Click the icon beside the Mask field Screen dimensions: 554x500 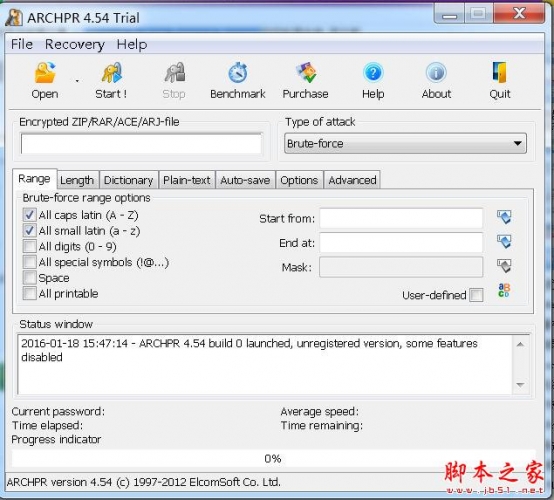pos(504,266)
